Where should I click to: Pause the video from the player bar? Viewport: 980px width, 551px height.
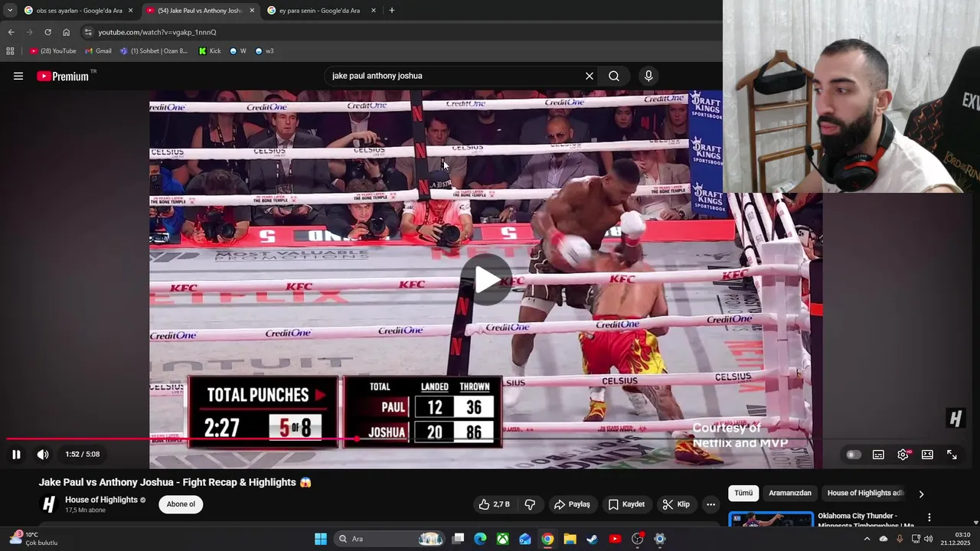pos(16,455)
